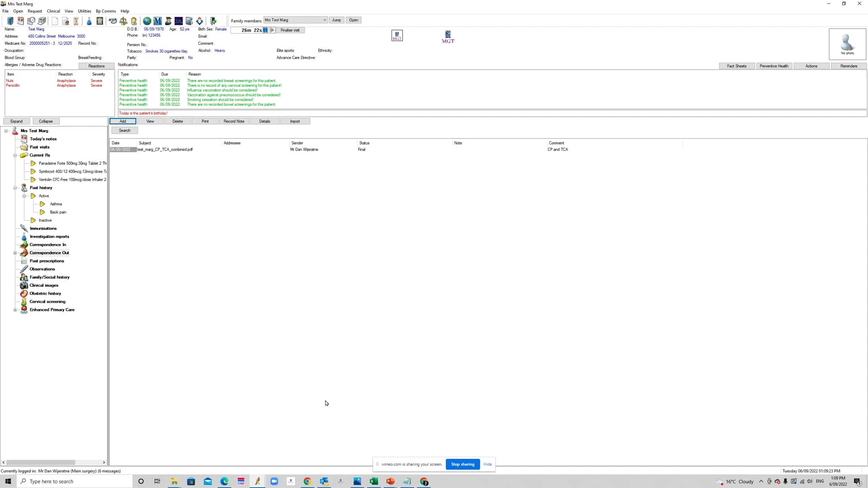Open the globe icon for online resources
868x488 pixels.
coord(146,21)
